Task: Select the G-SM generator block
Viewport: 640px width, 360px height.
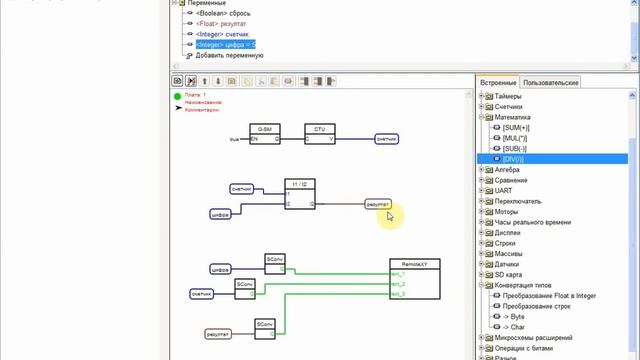Action: [265, 134]
